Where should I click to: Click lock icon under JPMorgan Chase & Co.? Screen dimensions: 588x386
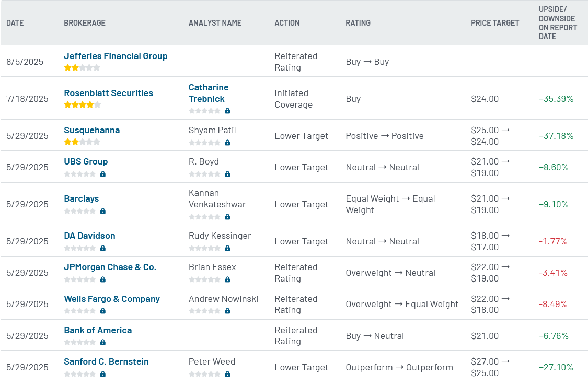click(103, 279)
